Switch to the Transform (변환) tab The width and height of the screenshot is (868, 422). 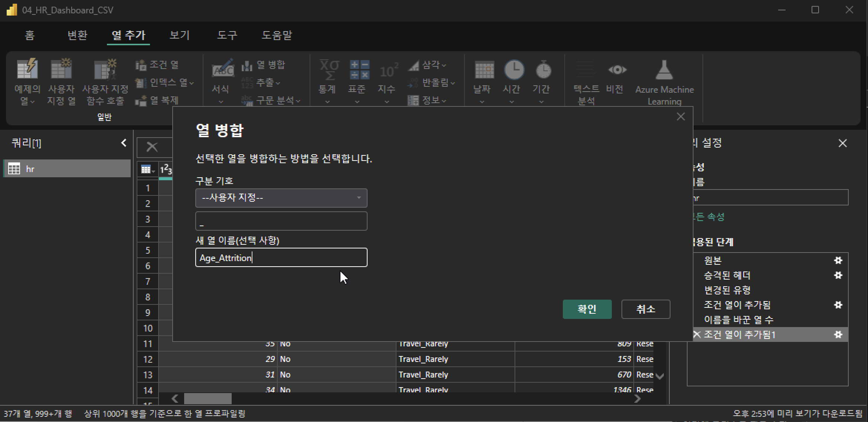pyautogui.click(x=77, y=35)
